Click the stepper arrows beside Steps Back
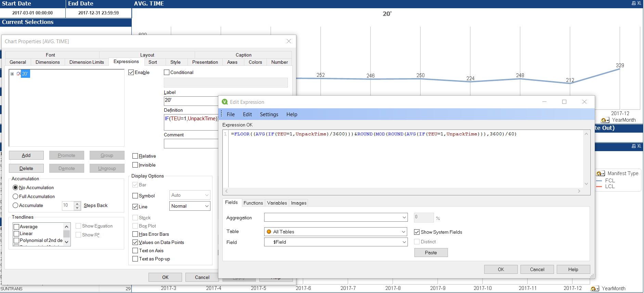The height and width of the screenshot is (293, 644). (77, 206)
